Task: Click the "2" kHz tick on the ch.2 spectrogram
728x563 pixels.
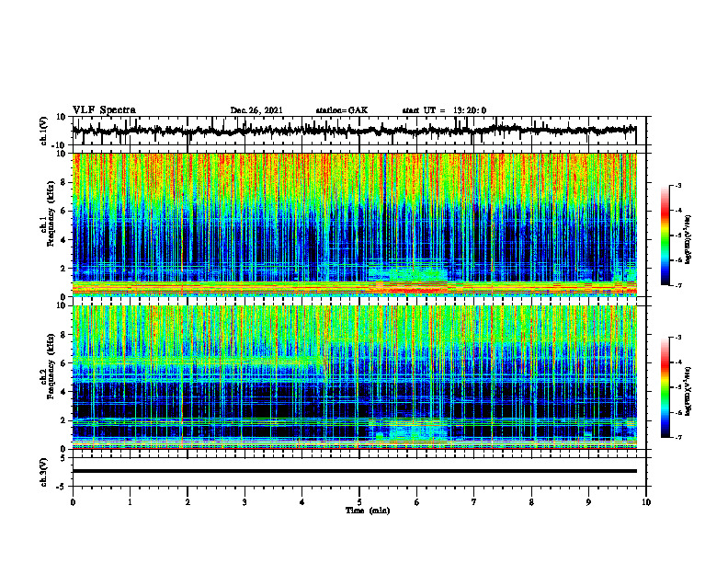Action: 64,420
